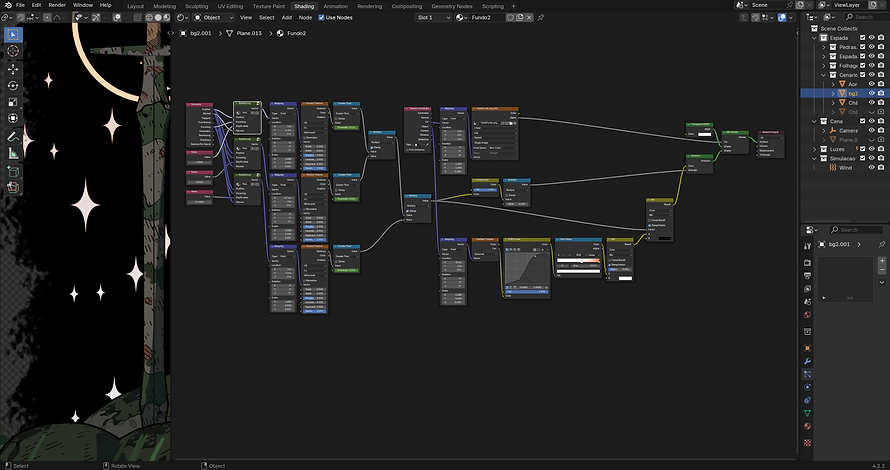Hide the bg2 object with eye icon
Viewport: 890px width, 470px height.
[872, 93]
